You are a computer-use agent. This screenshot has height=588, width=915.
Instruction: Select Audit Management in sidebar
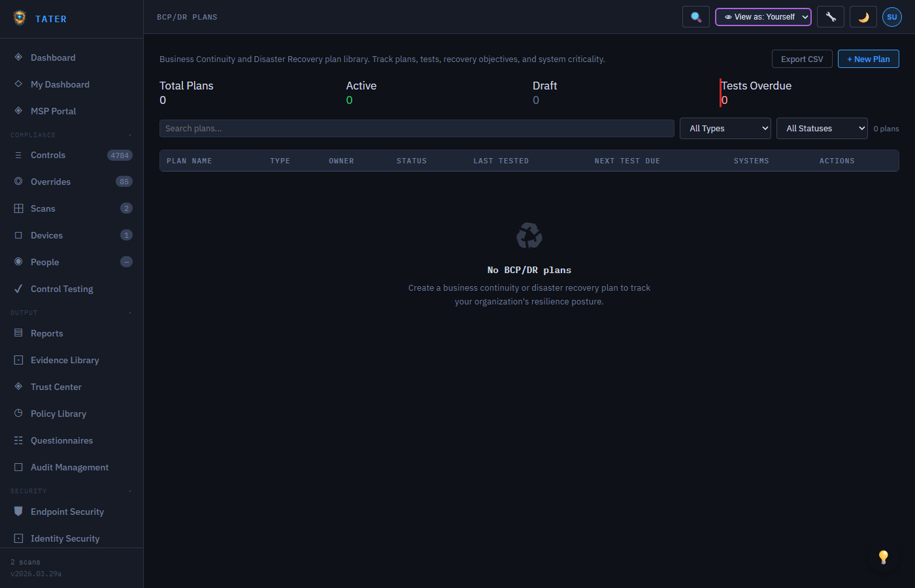point(72,467)
